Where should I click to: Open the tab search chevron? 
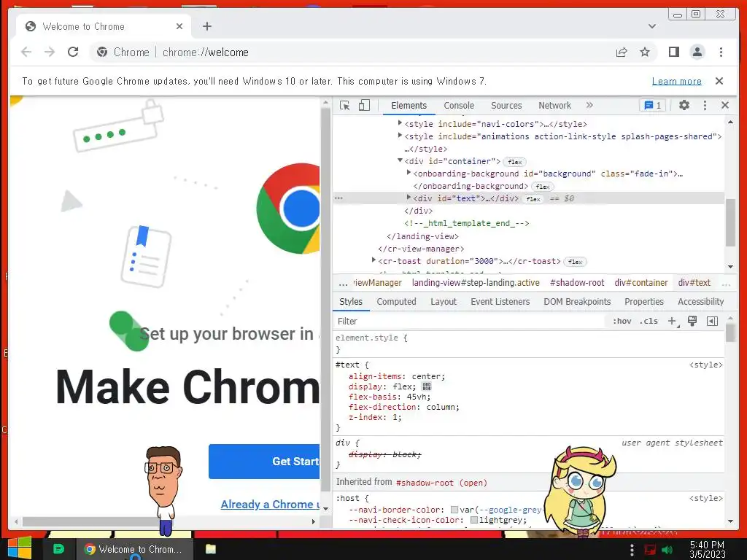652,26
